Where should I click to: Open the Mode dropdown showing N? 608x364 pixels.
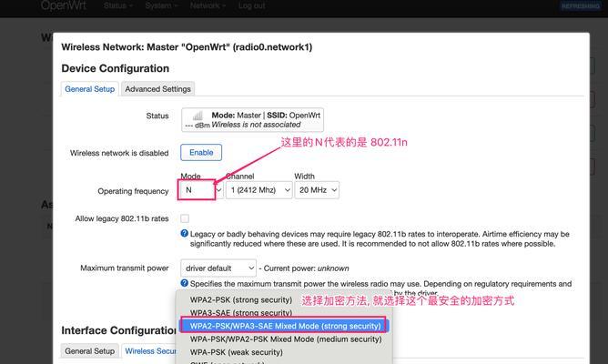[x=201, y=190]
